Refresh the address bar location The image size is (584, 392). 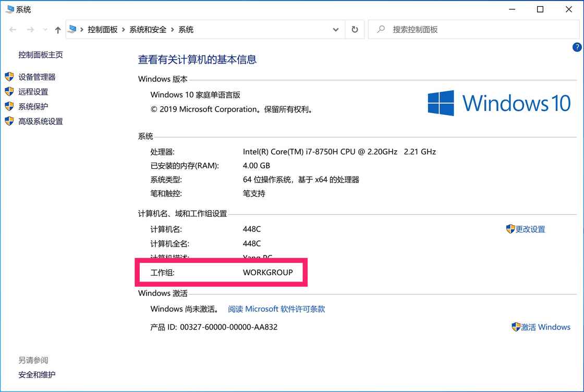coord(355,29)
